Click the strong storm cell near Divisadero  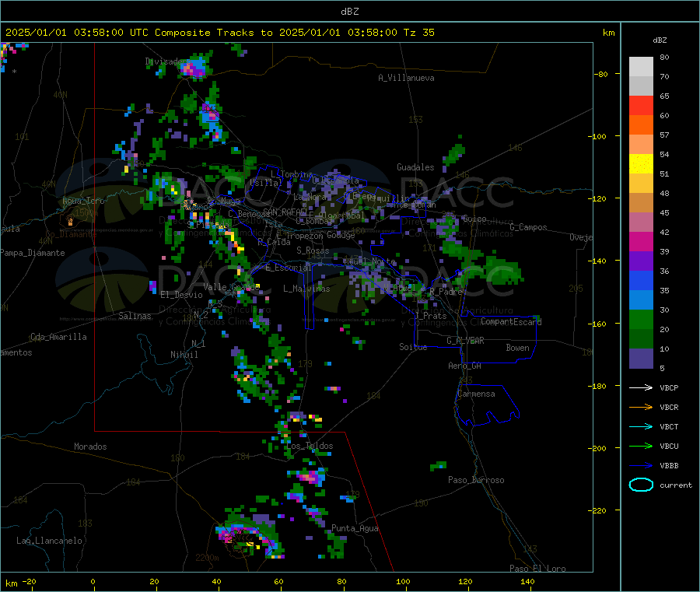194,68
